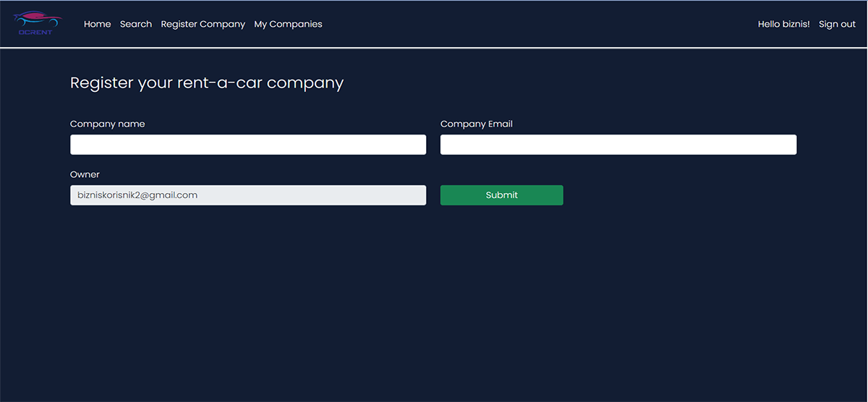Click the Owner label text
This screenshot has height=402, width=868.
85,174
